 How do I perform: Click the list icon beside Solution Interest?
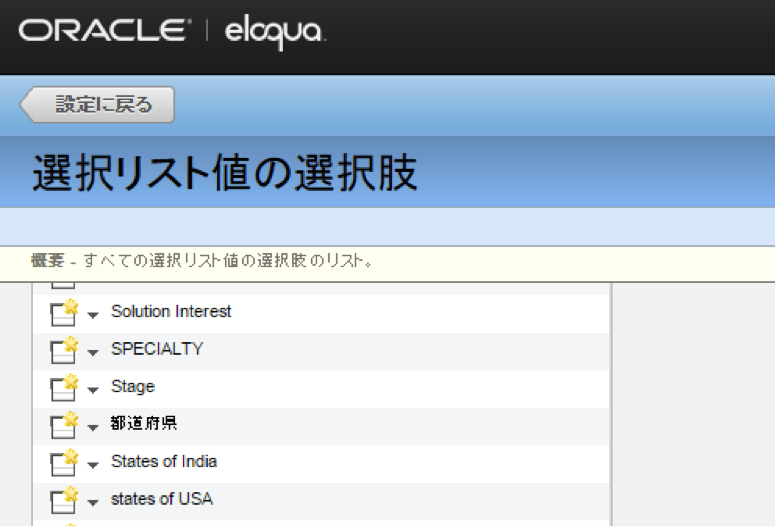point(64,312)
